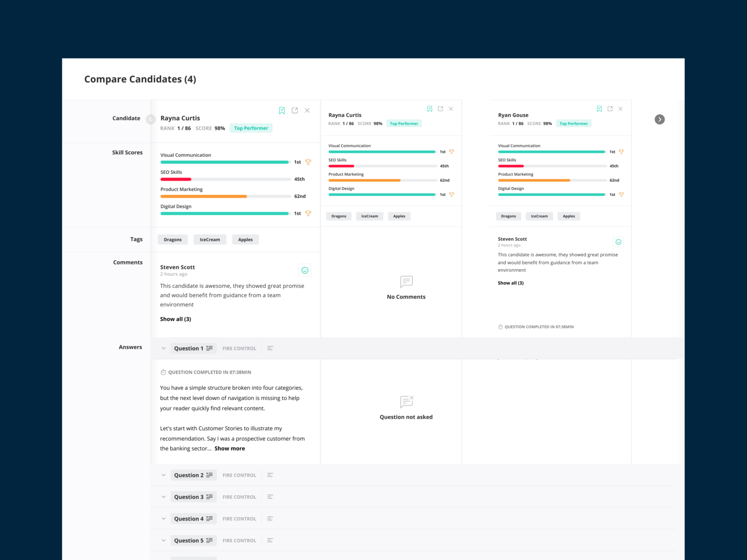This screenshot has height=560, width=747.
Task: Click the Top Performer badge on Ryan Gouse
Action: [x=573, y=124]
